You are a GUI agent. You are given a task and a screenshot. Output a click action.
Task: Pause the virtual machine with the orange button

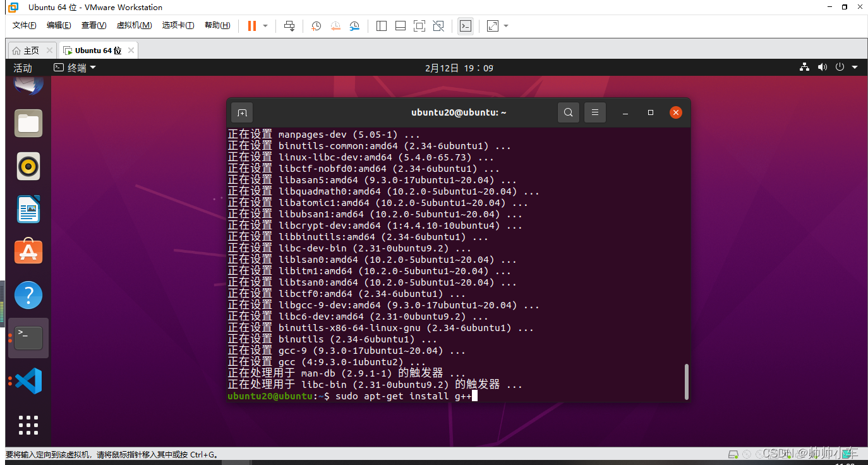[252, 26]
